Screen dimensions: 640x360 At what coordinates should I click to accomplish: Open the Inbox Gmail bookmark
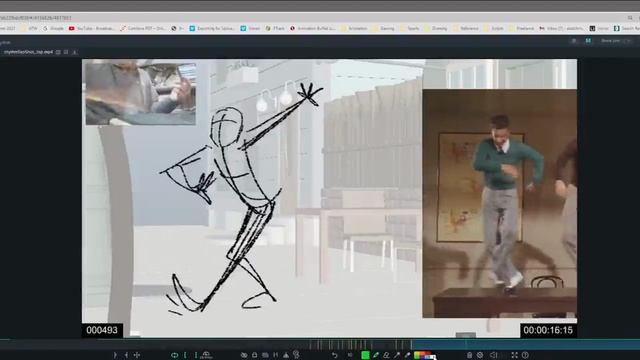[561, 29]
